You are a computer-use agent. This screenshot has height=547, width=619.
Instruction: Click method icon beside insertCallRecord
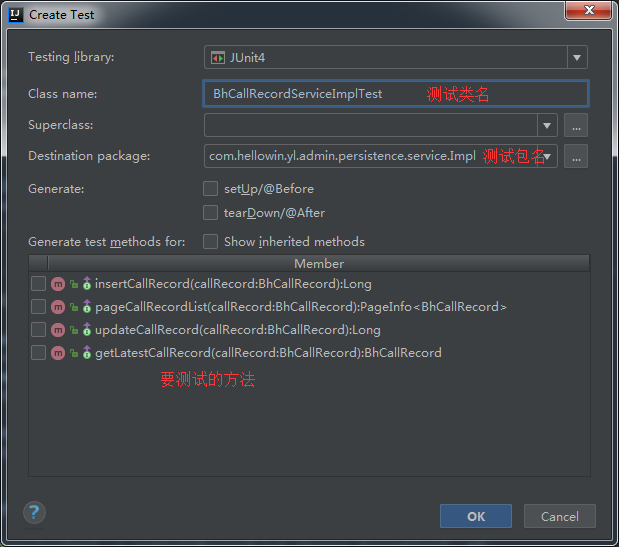coord(58,284)
